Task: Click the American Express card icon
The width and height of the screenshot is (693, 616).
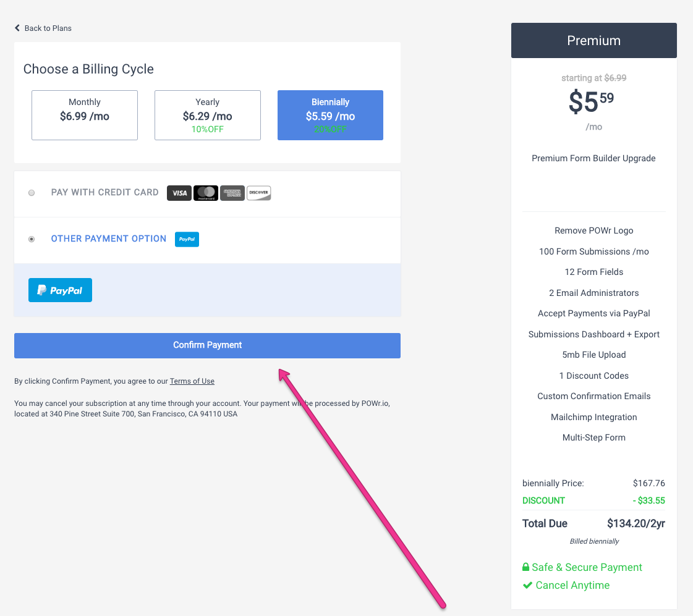Action: (232, 193)
